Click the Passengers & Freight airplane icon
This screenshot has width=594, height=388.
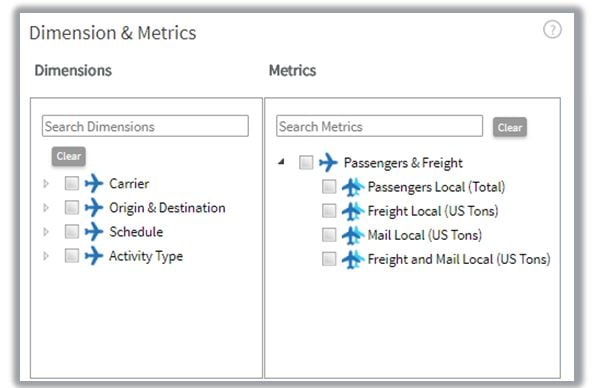click(x=328, y=163)
